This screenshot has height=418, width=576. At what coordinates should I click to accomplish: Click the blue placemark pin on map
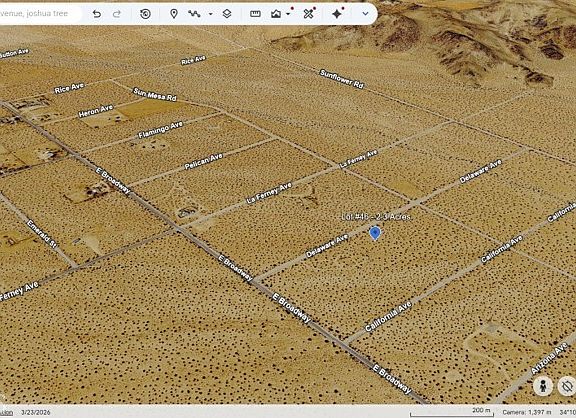pyautogui.click(x=375, y=233)
